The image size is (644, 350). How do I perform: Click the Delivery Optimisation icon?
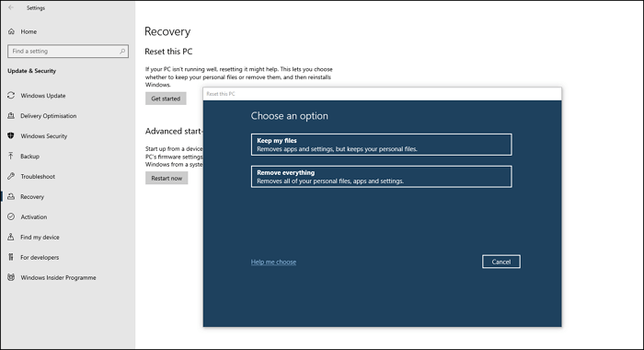click(x=11, y=115)
